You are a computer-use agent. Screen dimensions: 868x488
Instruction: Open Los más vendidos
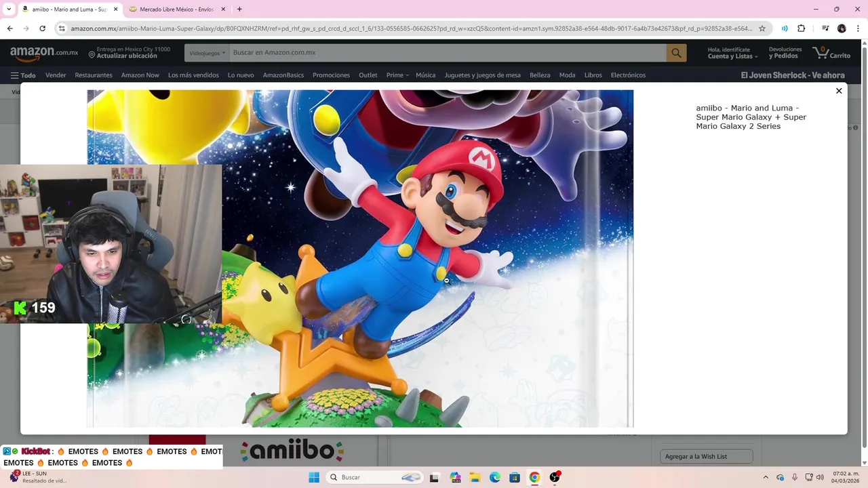click(x=193, y=75)
